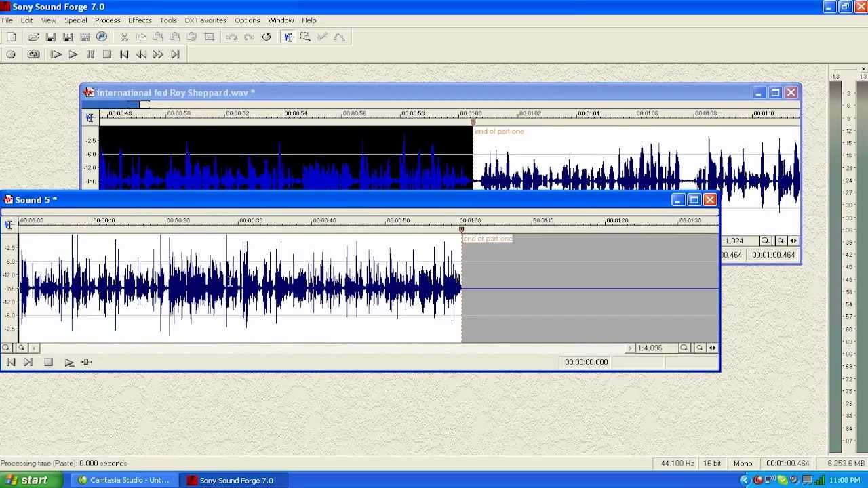Click Stop in Sound 5 window transport
This screenshot has height=488, width=868.
click(48, 363)
